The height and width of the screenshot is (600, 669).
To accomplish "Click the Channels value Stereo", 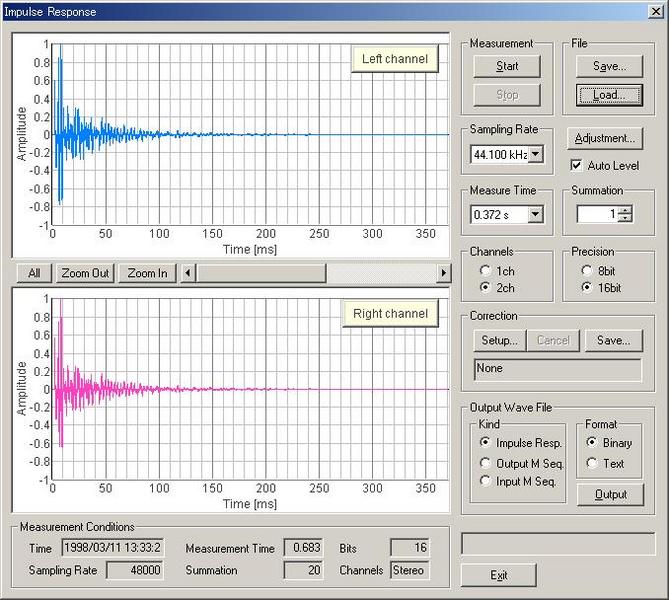I will 410,570.
